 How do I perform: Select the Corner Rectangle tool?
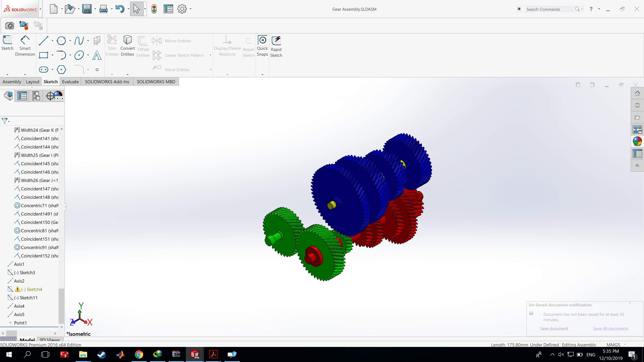coord(43,55)
